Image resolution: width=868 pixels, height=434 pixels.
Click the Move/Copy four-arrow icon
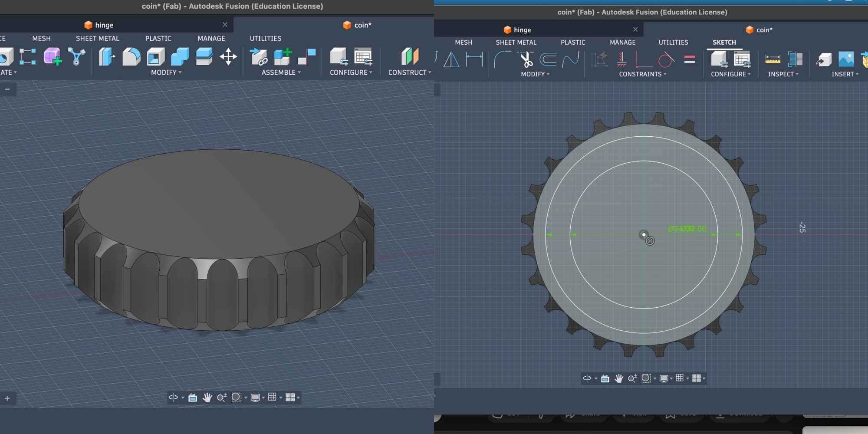click(228, 57)
